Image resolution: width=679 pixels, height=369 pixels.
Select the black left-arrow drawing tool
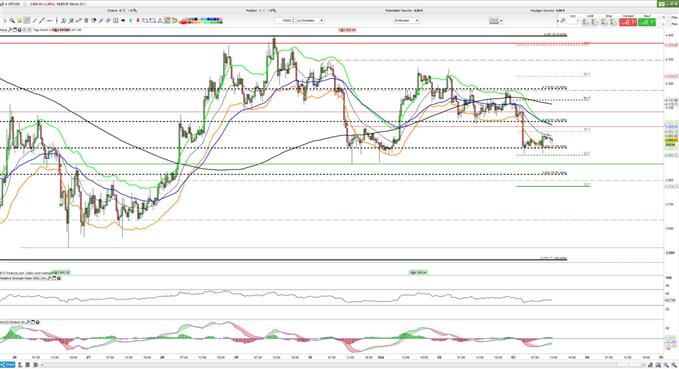[x=123, y=20]
